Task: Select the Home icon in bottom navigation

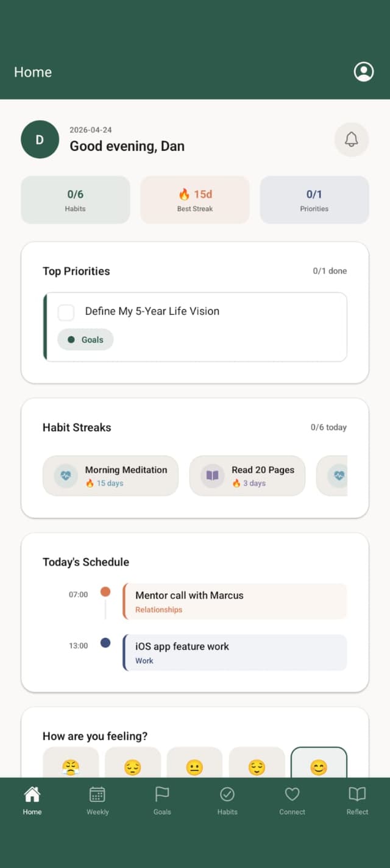Action: click(32, 794)
